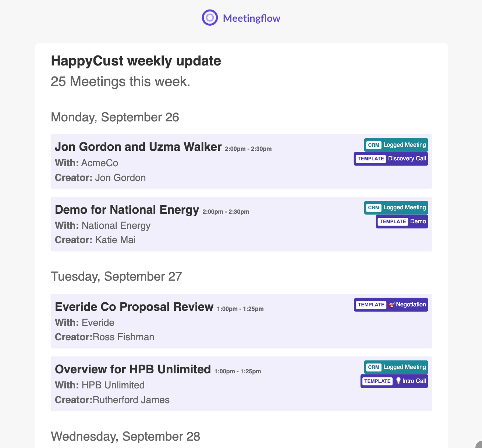Click the gray circle at bottom-right corner

[479, 444]
